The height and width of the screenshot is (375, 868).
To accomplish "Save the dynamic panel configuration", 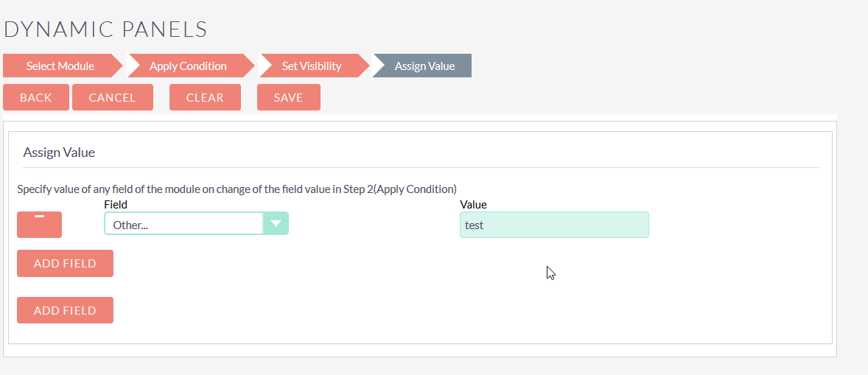I will point(288,97).
